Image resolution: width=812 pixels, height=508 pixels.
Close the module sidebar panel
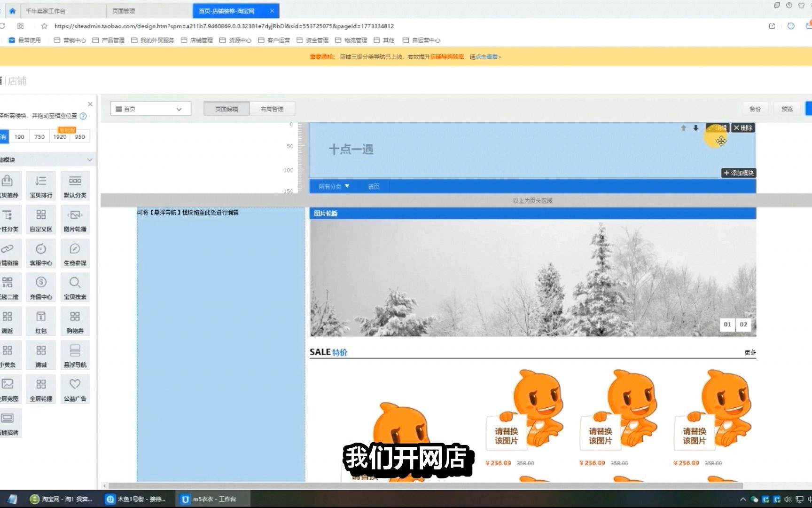coord(90,104)
